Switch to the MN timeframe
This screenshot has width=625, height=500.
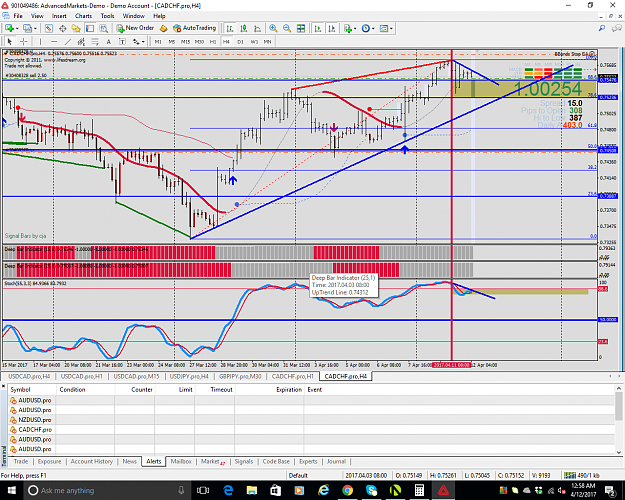click(x=267, y=41)
